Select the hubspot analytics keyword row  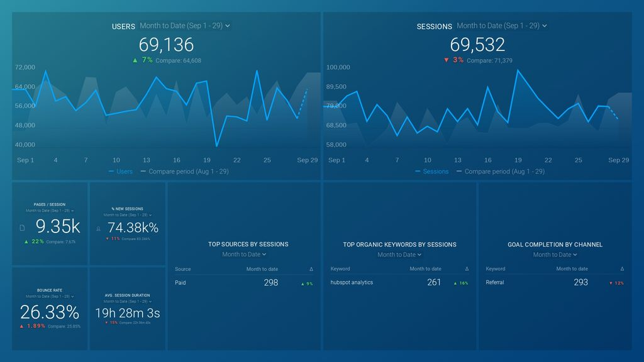click(x=399, y=282)
